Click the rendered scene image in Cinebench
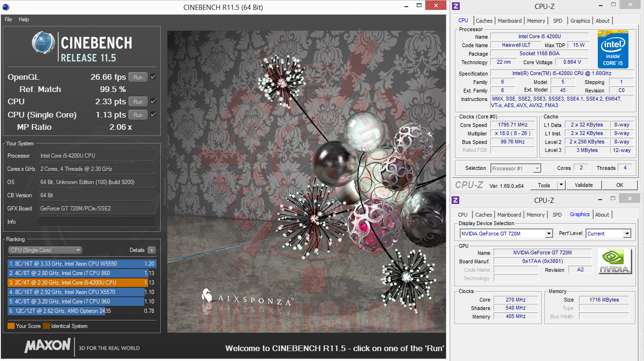The image size is (644, 361). pos(306,182)
